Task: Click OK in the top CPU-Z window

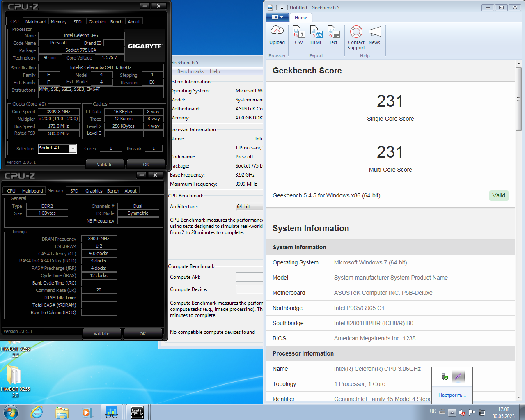Action: point(146,165)
